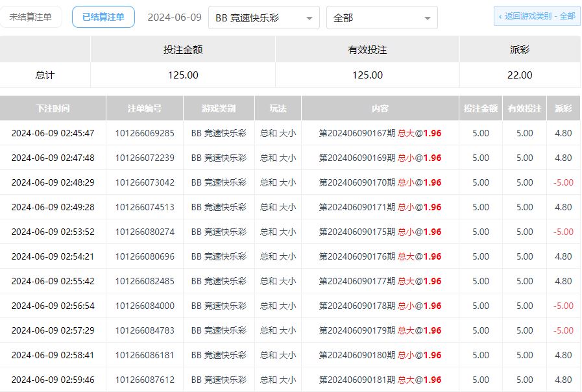Click the 内容 column header
This screenshot has height=392, width=582.
pyautogui.click(x=380, y=108)
